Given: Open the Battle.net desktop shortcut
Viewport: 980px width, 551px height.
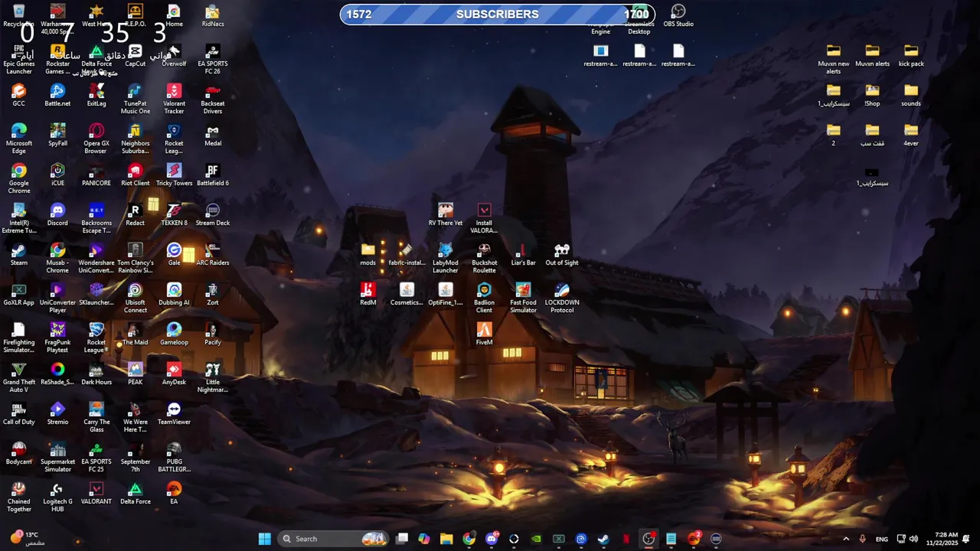Looking at the screenshot, I should tap(57, 95).
